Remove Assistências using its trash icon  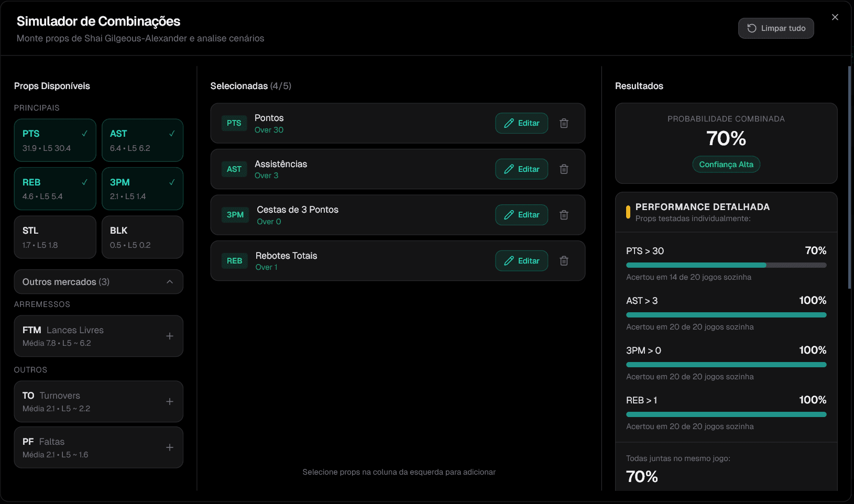pyautogui.click(x=564, y=169)
